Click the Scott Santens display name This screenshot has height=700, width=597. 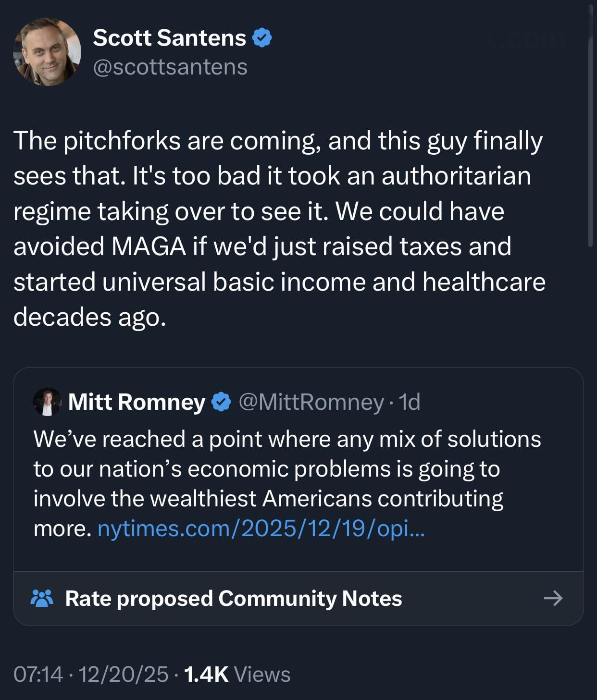click(169, 37)
